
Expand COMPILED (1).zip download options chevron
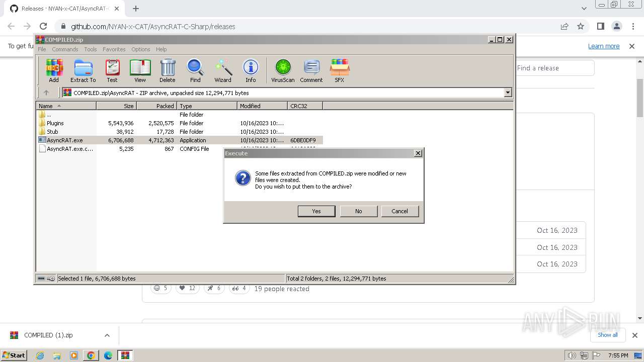tap(107, 335)
